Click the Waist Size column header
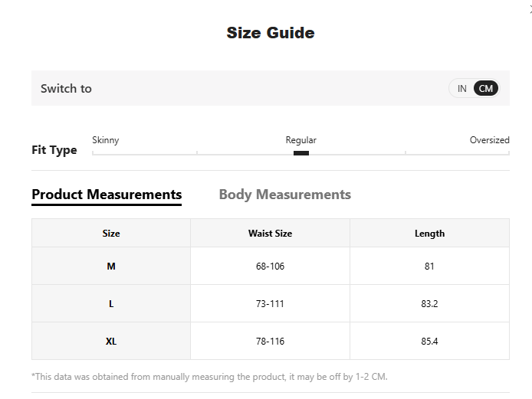This screenshot has height=399, width=532. (x=270, y=234)
